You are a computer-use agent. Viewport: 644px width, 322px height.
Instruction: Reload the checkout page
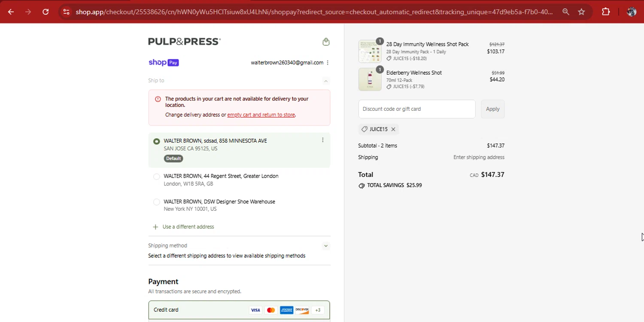point(46,12)
